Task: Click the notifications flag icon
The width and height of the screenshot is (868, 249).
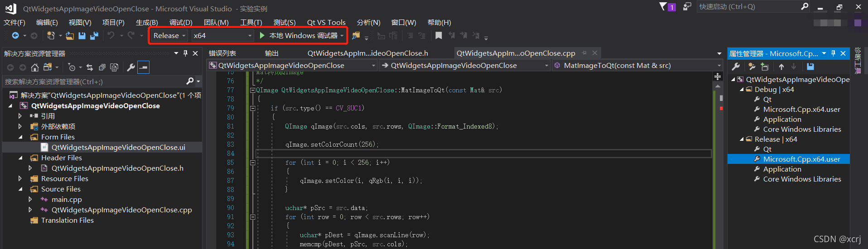Action: pyautogui.click(x=663, y=6)
